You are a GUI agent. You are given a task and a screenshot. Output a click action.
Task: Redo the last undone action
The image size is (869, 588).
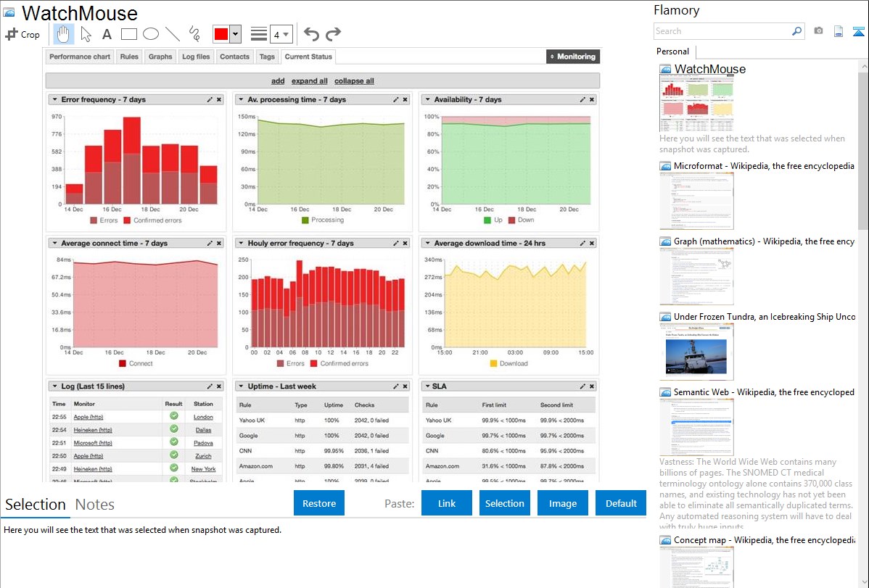coord(333,34)
